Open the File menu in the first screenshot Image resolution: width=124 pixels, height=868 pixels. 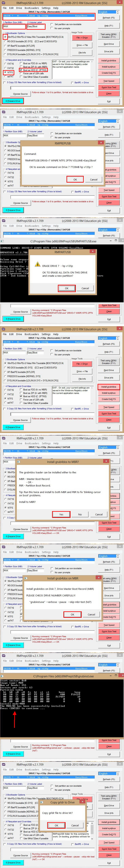[x=5, y=8]
